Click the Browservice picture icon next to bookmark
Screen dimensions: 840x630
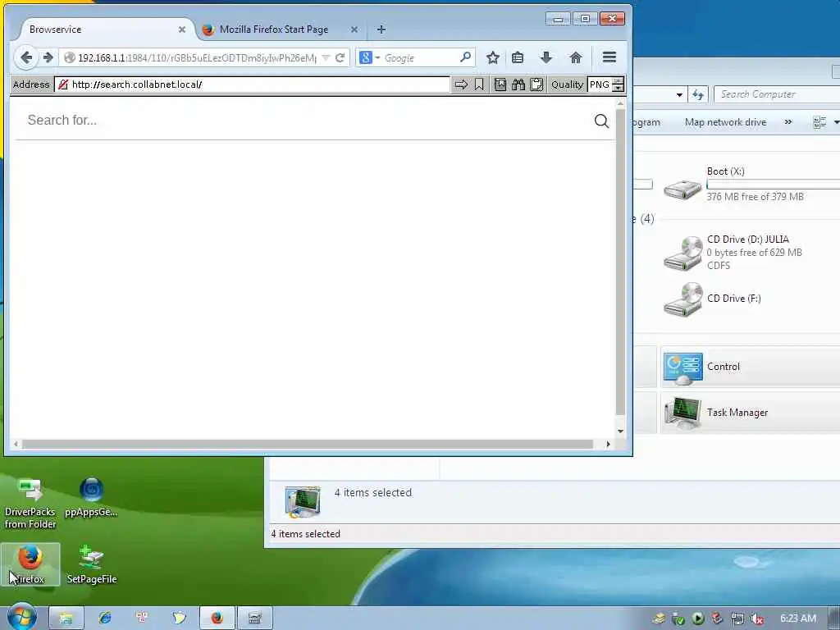(x=500, y=84)
